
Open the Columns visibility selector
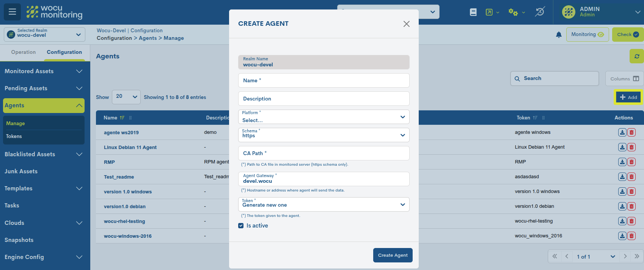624,79
